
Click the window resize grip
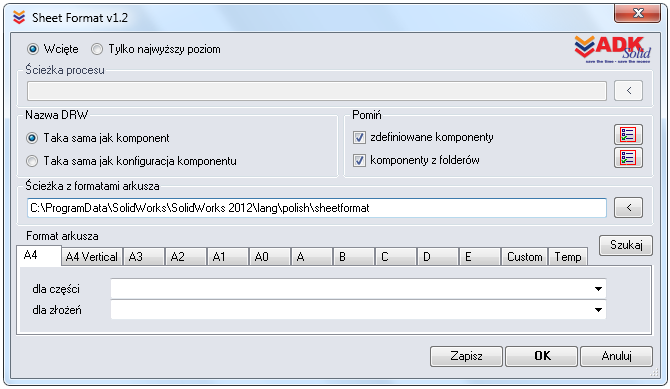(654, 373)
